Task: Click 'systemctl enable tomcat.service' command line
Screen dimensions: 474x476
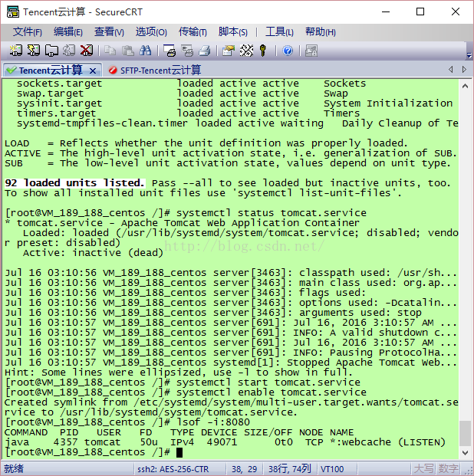Action: 272,392
